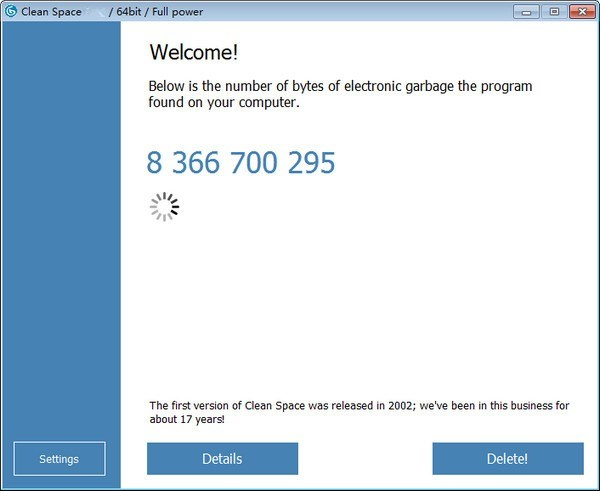Screen dimensions: 600x491
Task: Hit the Delete! button
Action: point(508,458)
